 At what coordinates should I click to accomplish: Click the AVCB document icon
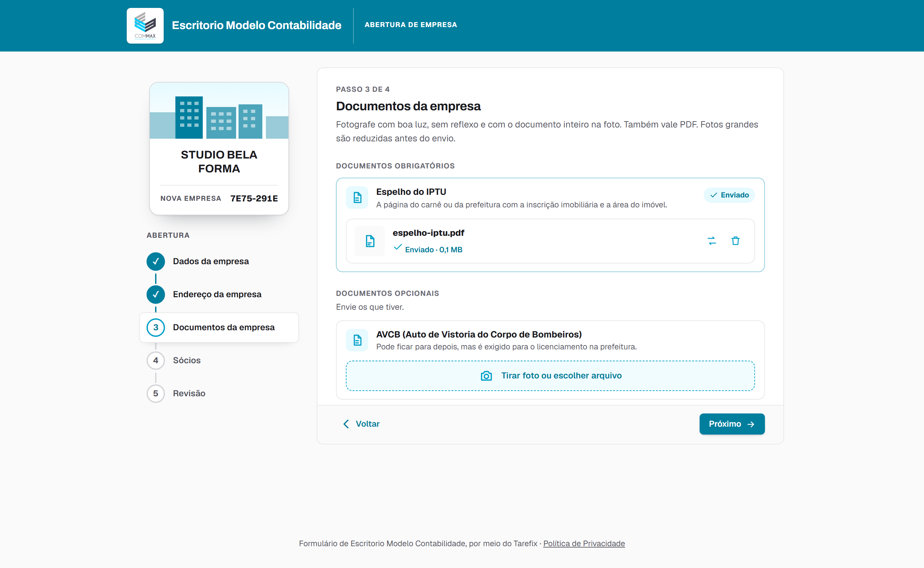357,340
